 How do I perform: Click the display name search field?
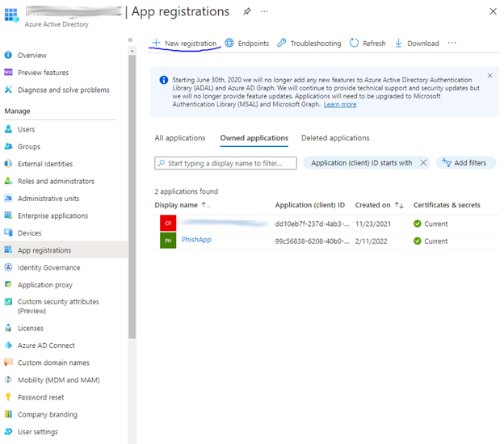(225, 163)
